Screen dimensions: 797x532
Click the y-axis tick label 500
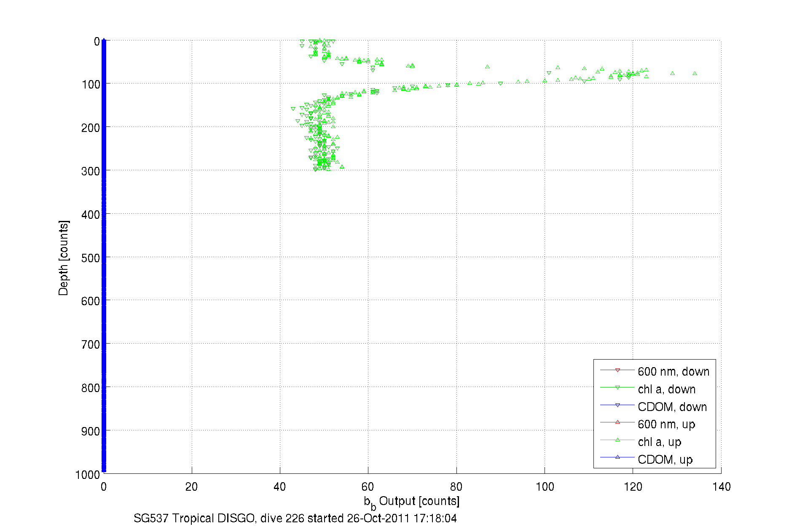pyautogui.click(x=91, y=258)
